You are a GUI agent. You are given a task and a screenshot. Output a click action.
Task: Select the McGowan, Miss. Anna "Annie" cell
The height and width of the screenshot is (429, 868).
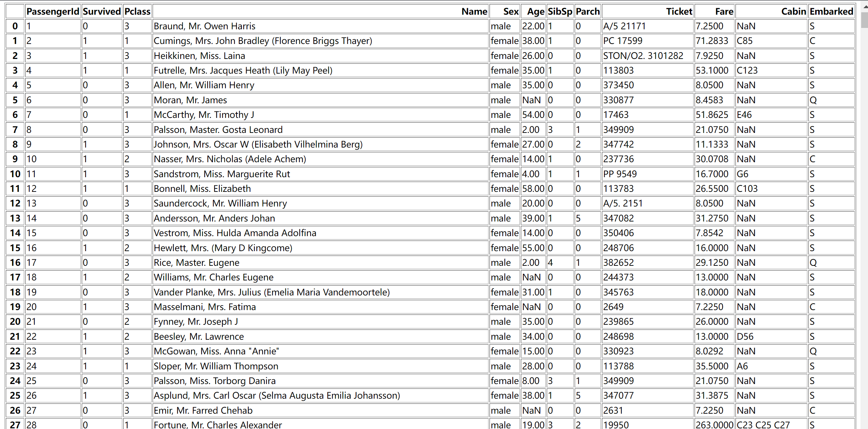216,351
